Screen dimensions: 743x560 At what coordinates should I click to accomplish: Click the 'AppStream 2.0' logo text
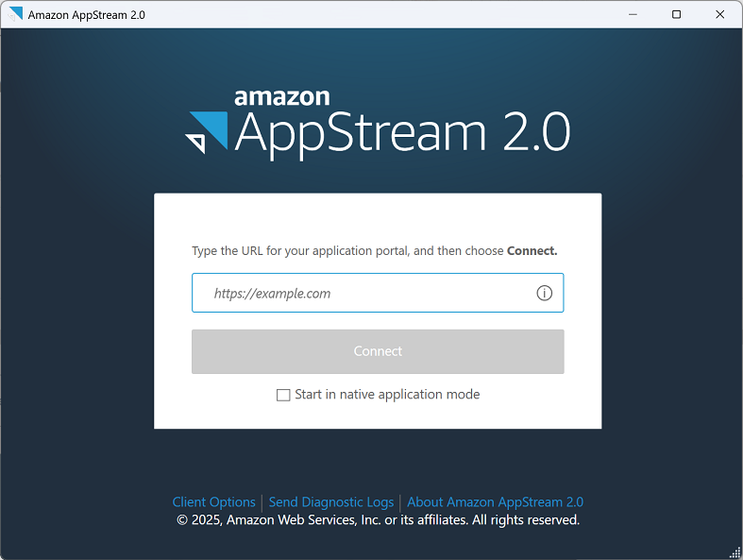402,134
